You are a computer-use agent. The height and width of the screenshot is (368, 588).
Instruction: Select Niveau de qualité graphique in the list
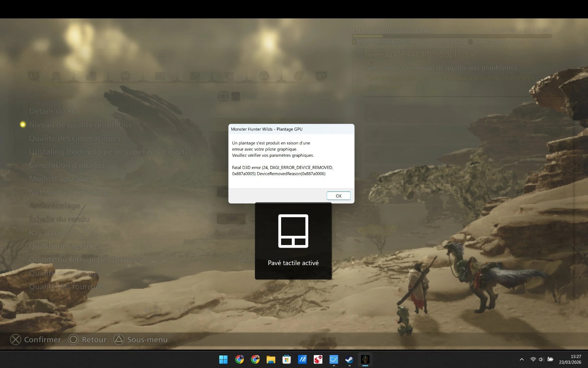(x=81, y=125)
